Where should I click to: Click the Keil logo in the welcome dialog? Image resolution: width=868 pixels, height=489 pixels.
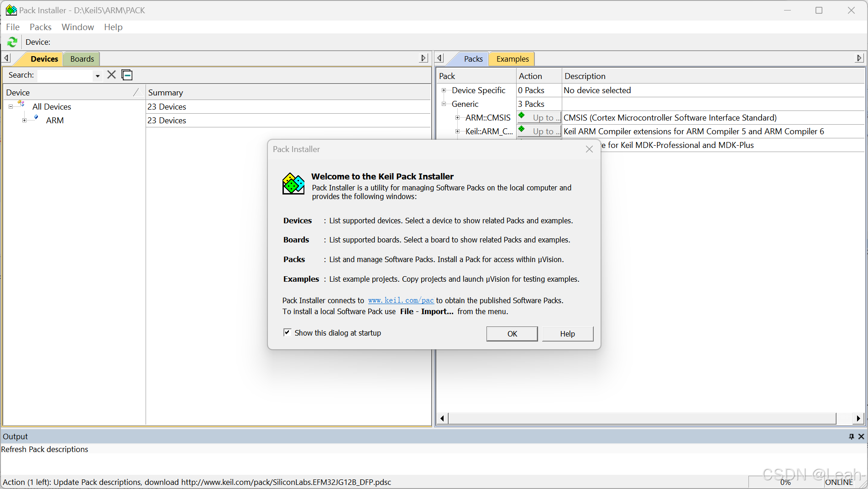(x=293, y=184)
